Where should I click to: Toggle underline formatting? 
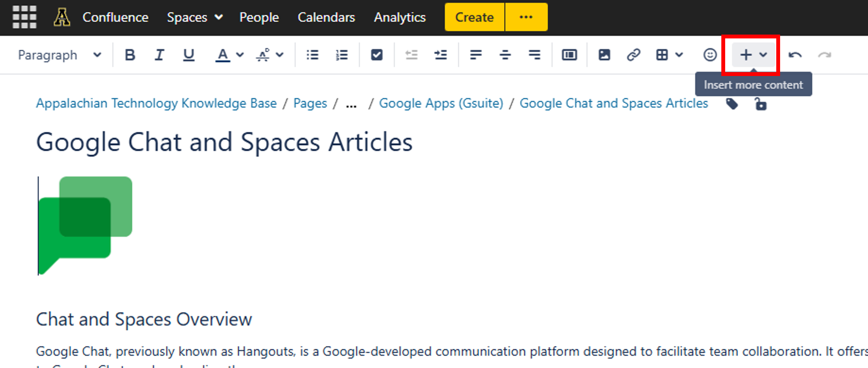[x=189, y=55]
